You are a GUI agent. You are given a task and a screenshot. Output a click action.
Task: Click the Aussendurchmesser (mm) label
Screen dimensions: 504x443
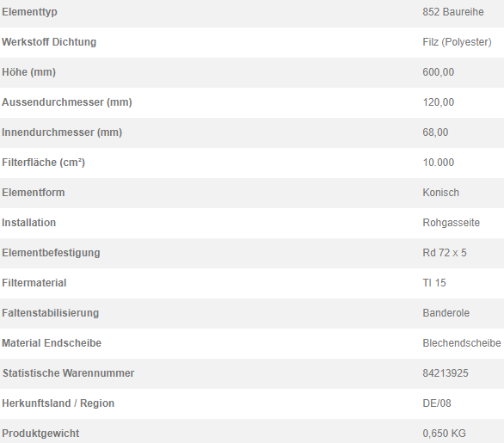67,102
